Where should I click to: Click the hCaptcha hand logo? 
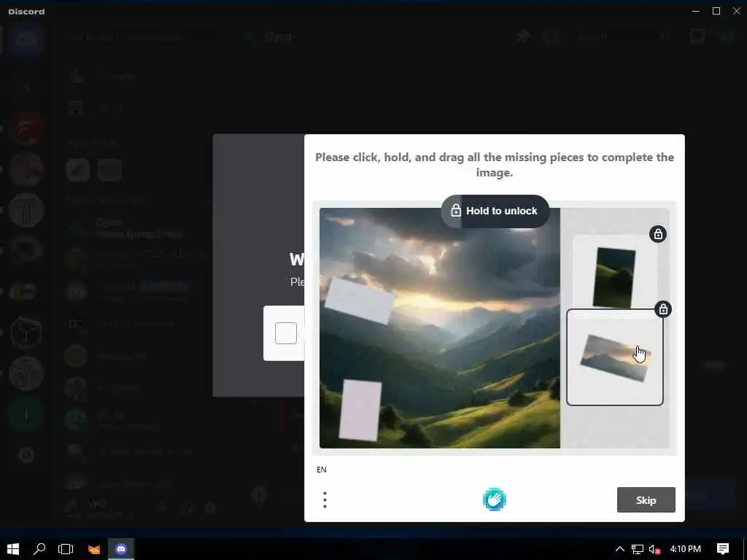pos(495,499)
